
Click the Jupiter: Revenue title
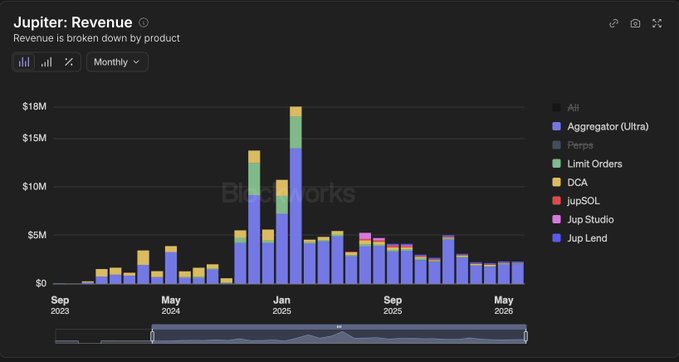click(x=73, y=23)
